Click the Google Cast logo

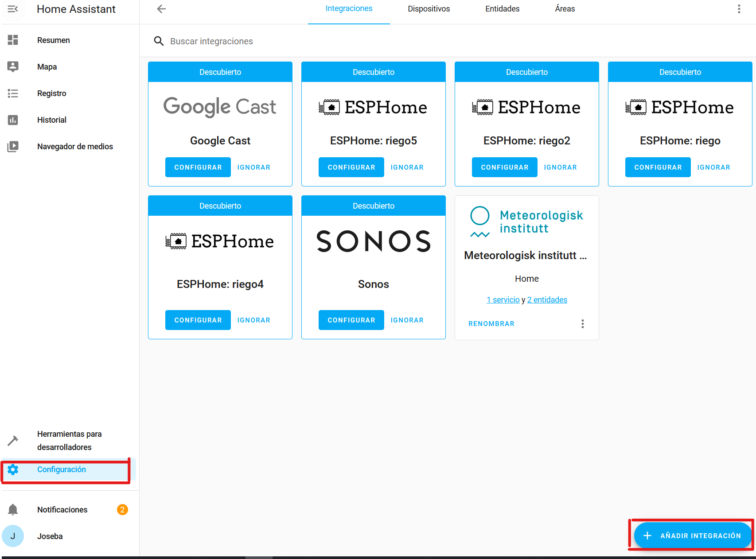point(220,107)
